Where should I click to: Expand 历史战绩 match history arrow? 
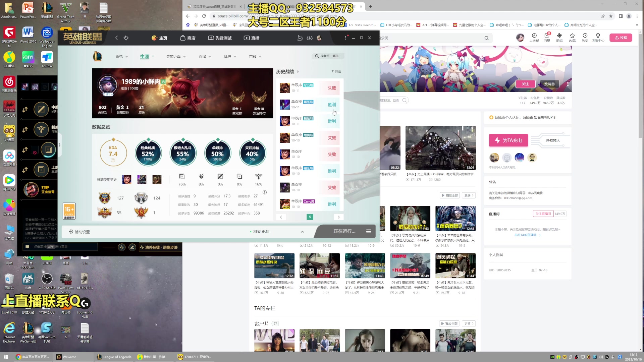coord(298,71)
